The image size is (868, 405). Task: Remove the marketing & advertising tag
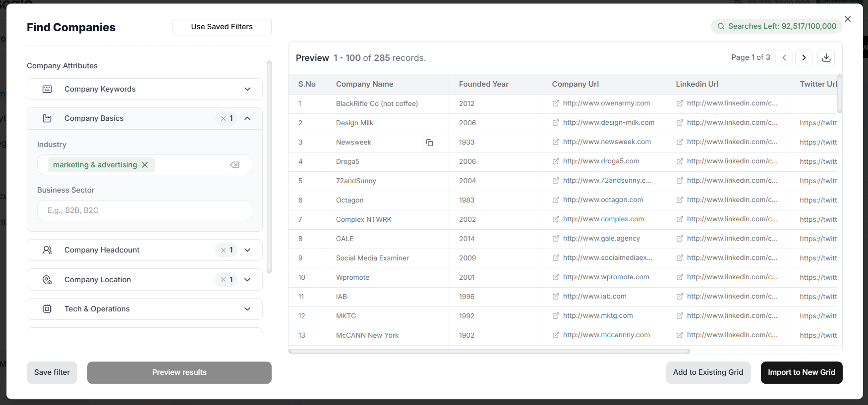coord(145,165)
